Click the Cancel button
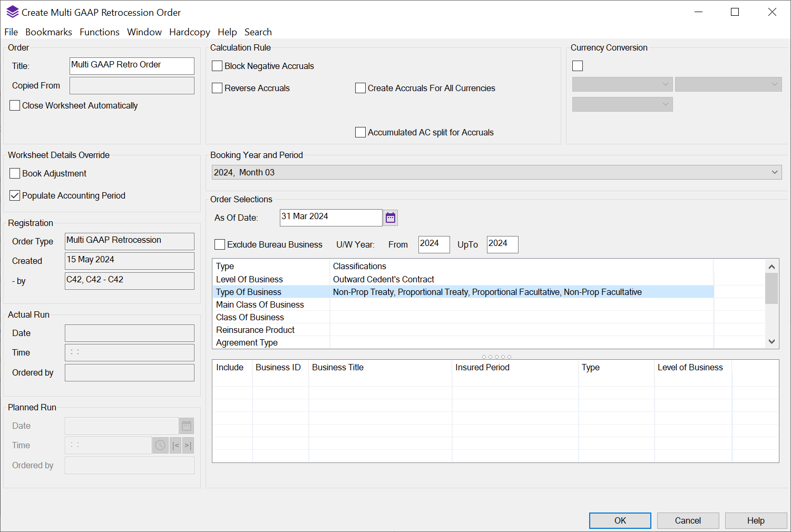 tap(688, 520)
